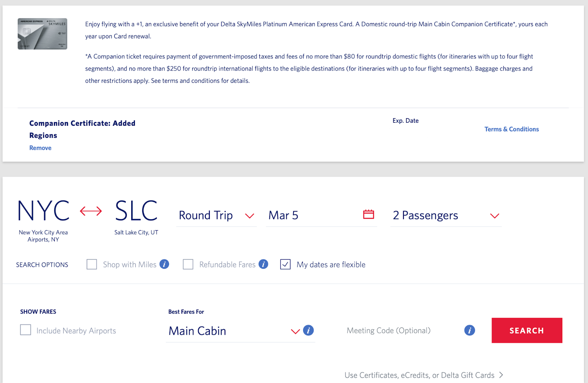Viewport: 588px width, 383px height.
Task: Tick the Include Nearby Airports checkbox
Action: pos(26,330)
